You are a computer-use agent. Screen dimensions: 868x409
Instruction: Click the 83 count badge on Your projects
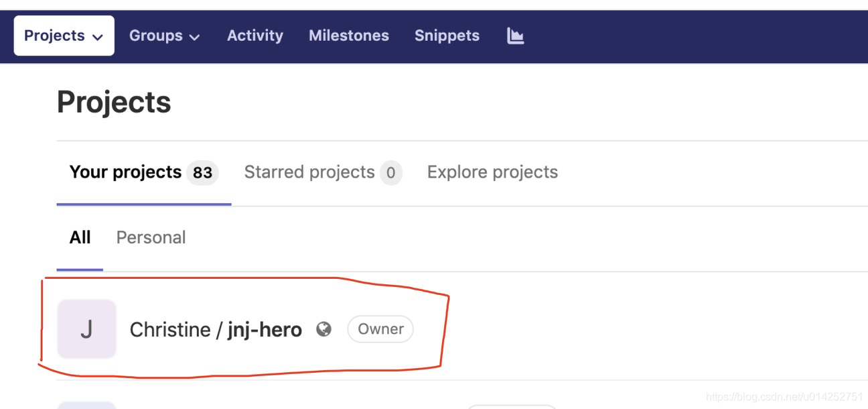pyautogui.click(x=202, y=173)
